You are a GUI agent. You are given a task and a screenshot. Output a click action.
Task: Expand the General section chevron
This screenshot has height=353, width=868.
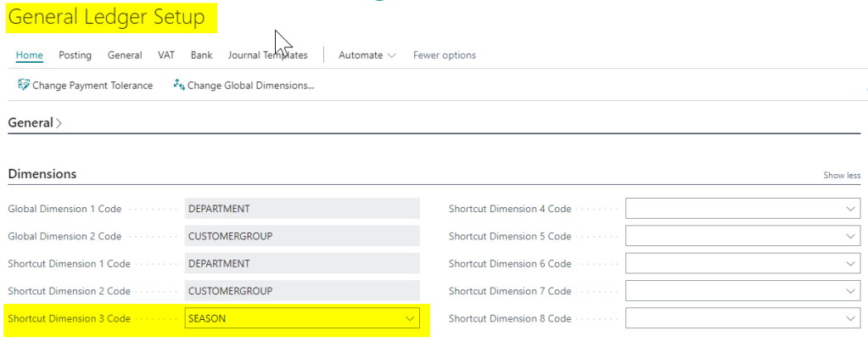(x=59, y=123)
